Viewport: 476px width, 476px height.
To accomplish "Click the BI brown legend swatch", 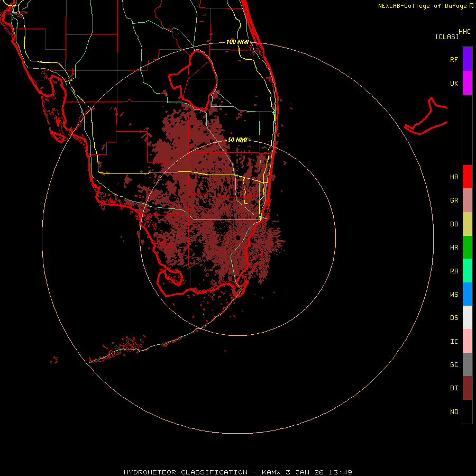I will 467,388.
